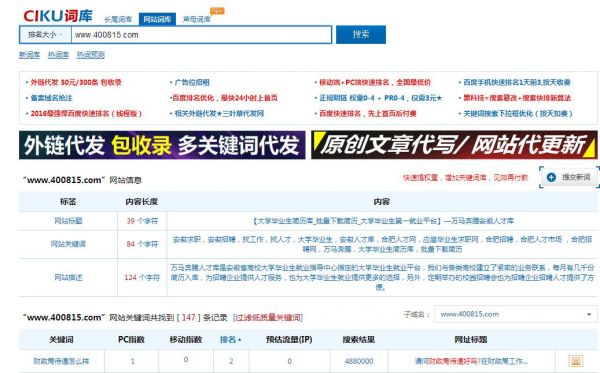Image resolution: width=600 pixels, height=373 pixels.
Task: Click the CIKU词库 logo
Action: coord(58,16)
